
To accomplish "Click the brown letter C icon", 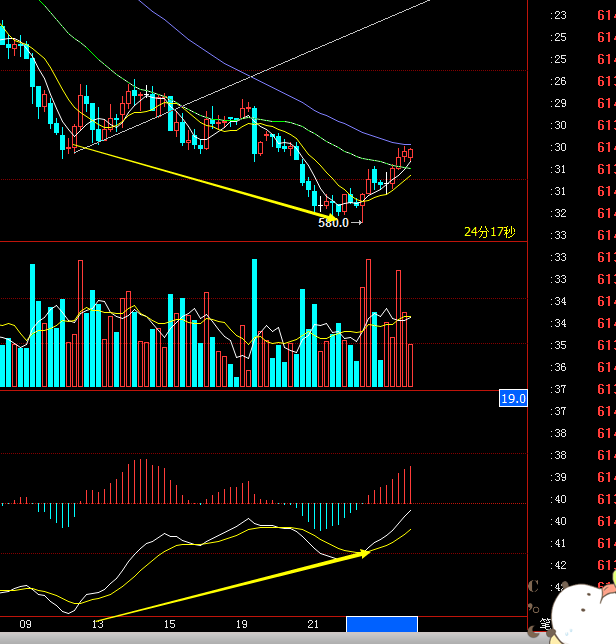I will (x=533, y=586).
